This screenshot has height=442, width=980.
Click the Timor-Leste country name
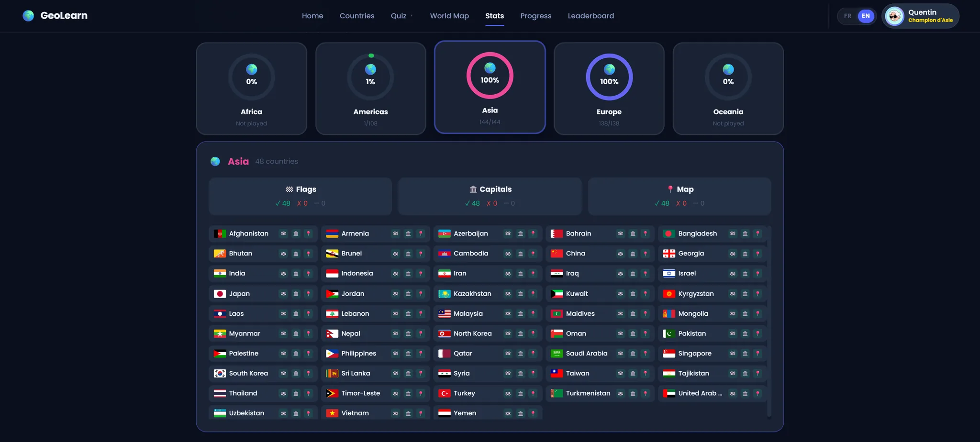coord(360,393)
